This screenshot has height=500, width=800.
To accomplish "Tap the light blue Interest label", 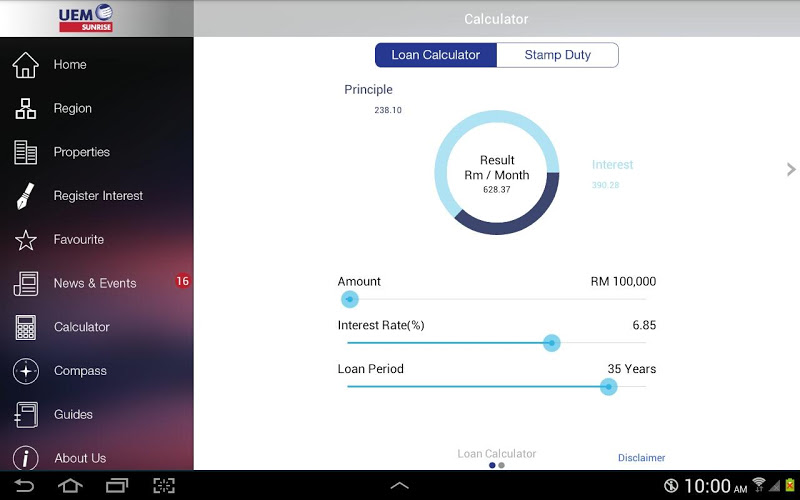I will point(612,165).
